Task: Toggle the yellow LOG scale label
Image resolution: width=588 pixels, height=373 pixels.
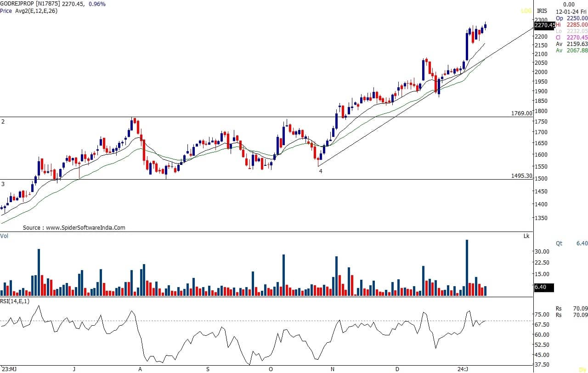Action: click(x=526, y=11)
